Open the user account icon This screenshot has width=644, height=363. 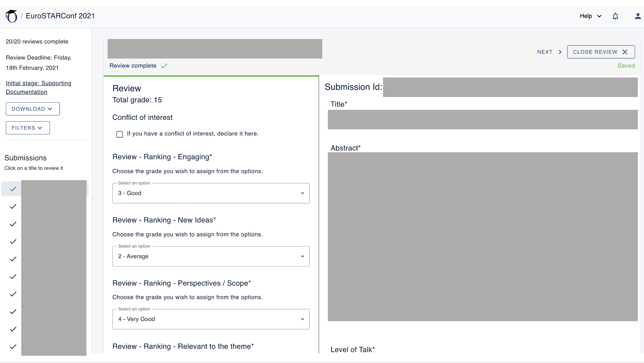[x=638, y=16]
